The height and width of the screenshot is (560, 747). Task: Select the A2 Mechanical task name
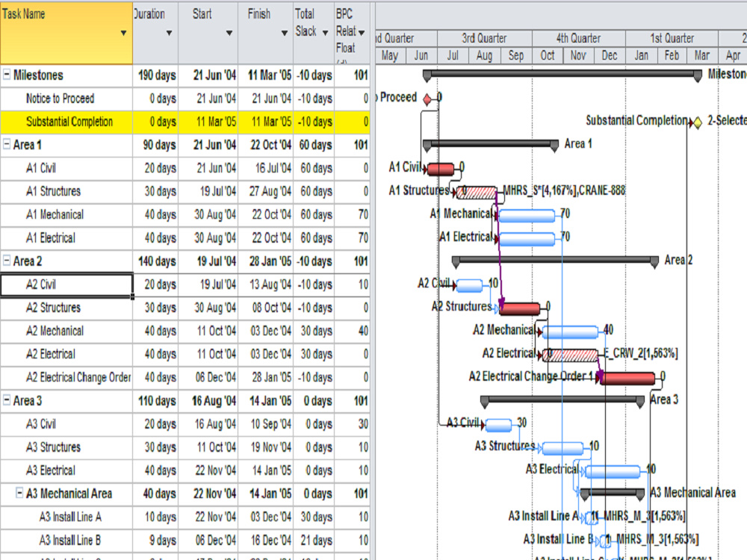[x=55, y=331]
